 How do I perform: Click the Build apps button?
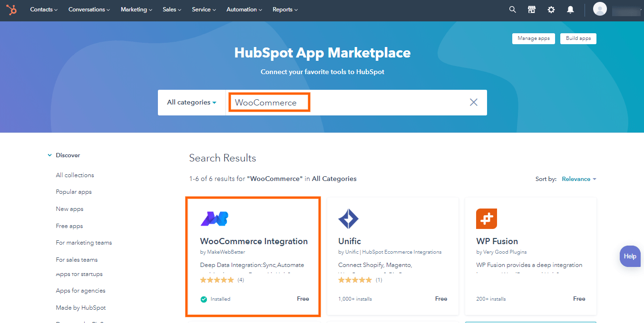click(578, 38)
